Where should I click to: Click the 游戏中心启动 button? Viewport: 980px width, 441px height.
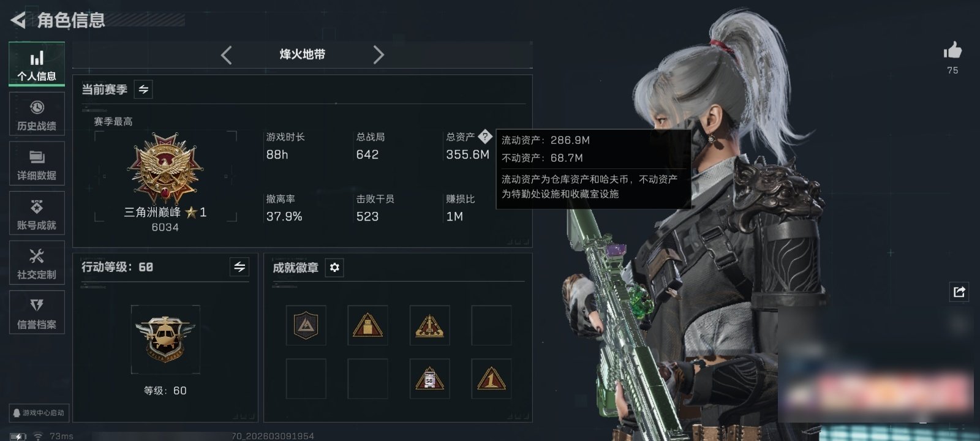click(38, 413)
